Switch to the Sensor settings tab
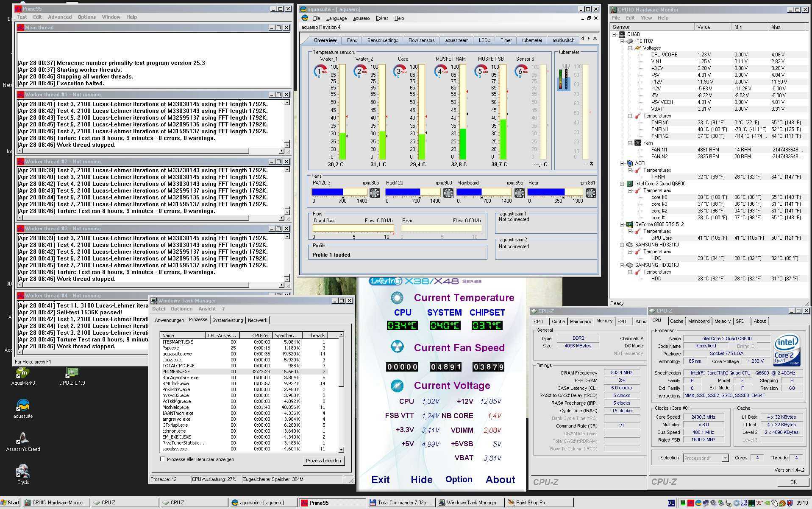 point(382,40)
